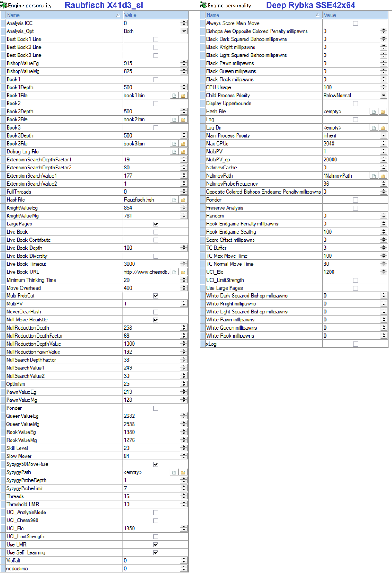Adjust the CPU Usage stepper

(384, 87)
